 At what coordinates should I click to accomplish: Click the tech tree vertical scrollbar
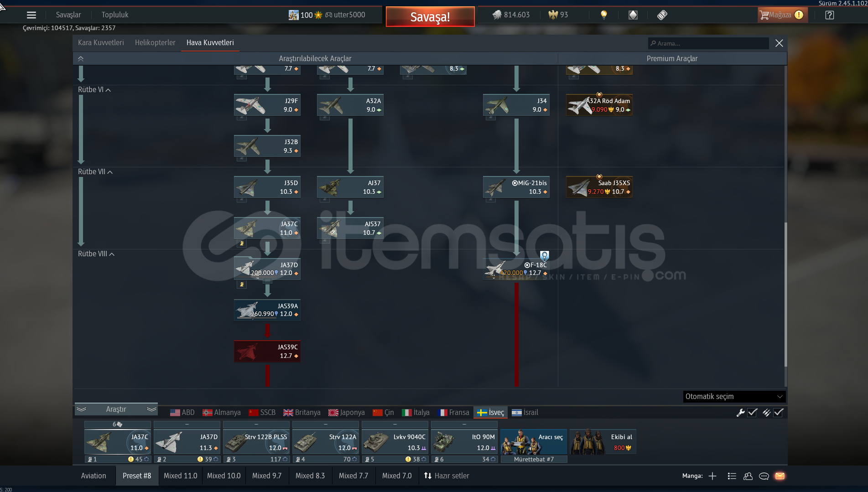(x=785, y=294)
